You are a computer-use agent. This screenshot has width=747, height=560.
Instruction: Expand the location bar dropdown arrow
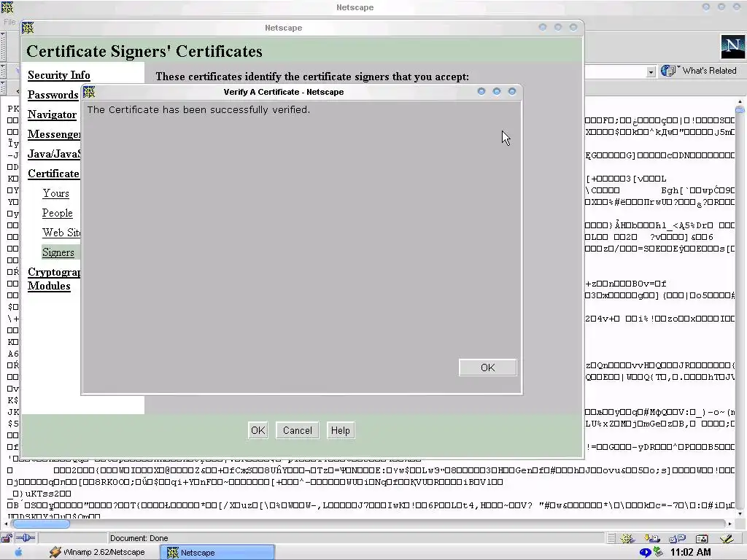tap(651, 72)
